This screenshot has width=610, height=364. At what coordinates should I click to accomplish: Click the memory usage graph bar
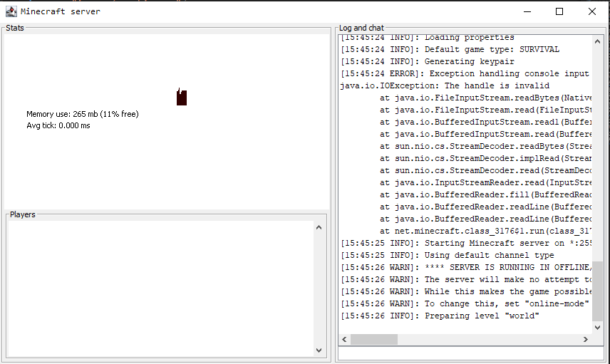(181, 96)
